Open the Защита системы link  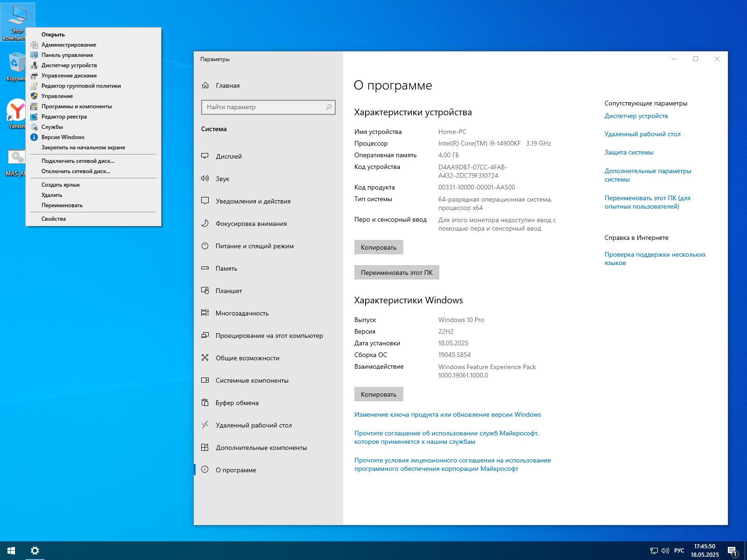[629, 152]
